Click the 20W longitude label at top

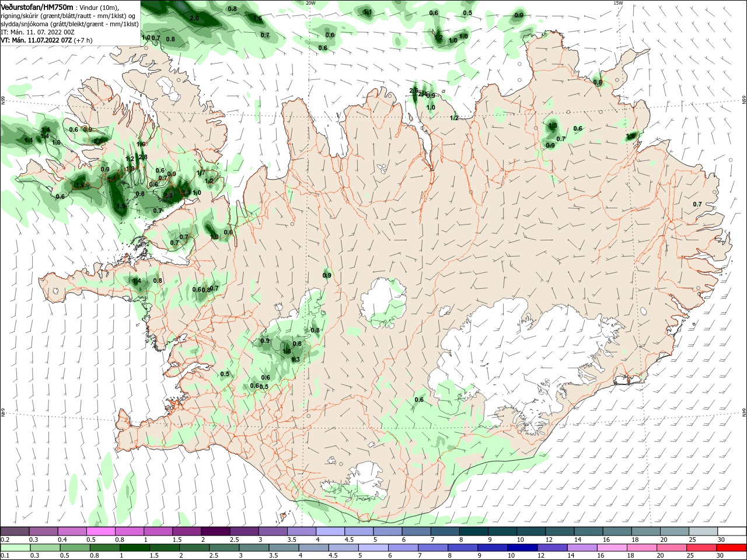tap(310, 3)
